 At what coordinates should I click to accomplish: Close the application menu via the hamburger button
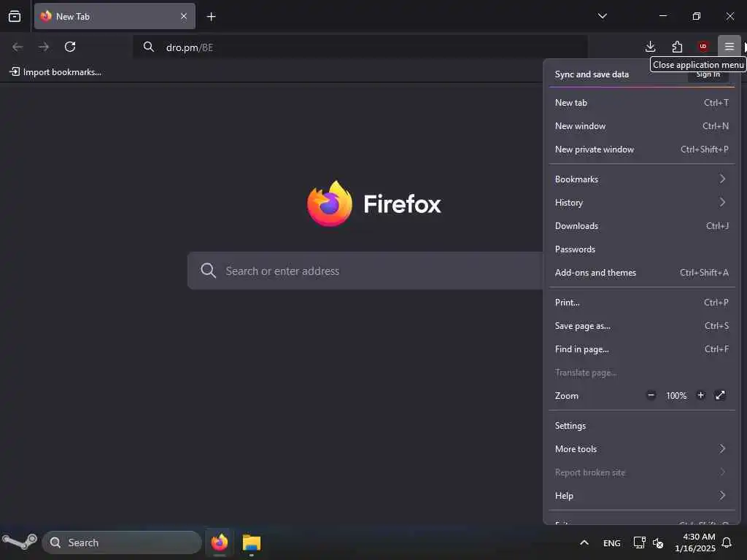[x=729, y=46]
